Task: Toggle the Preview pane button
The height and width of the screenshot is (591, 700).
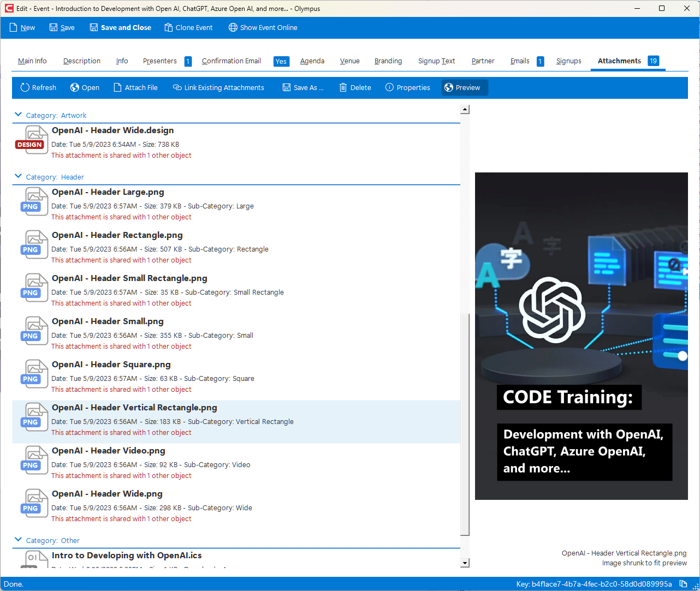Action: pos(465,87)
